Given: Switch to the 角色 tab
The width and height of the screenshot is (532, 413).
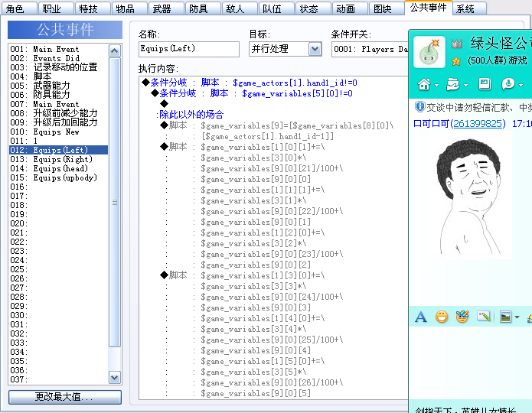Looking at the screenshot, I should [x=19, y=8].
